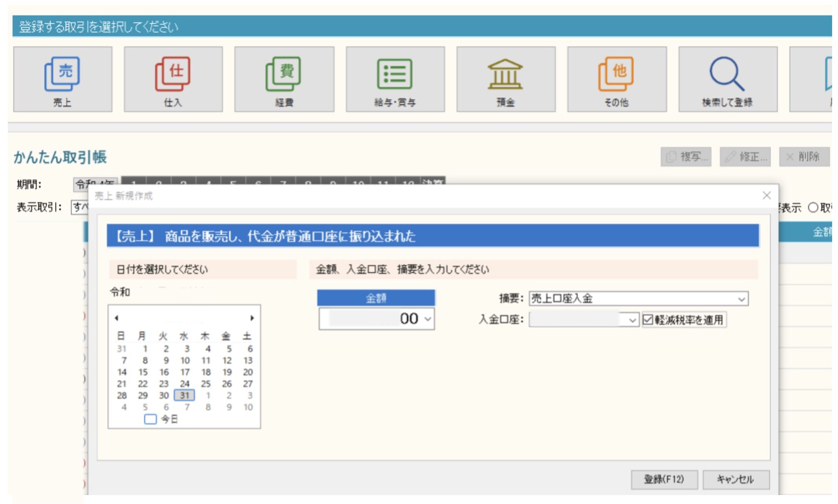Click the 複写 copy button
The image size is (838, 504).
coord(686,157)
